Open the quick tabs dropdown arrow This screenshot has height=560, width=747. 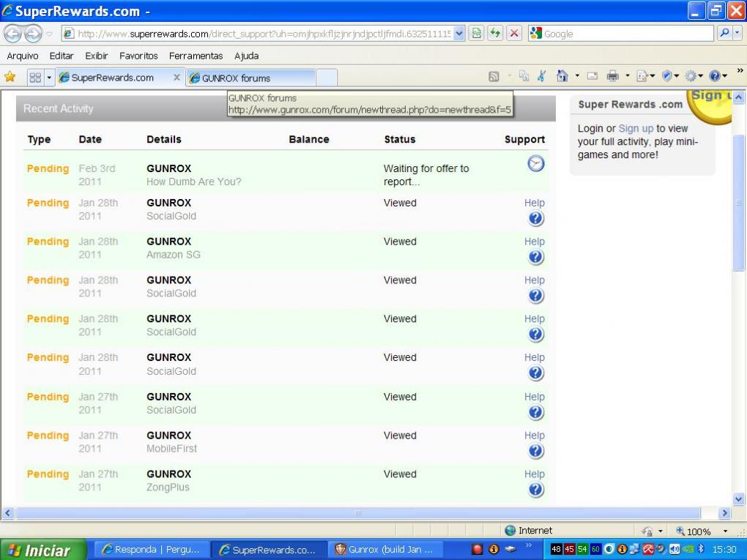click(48, 78)
